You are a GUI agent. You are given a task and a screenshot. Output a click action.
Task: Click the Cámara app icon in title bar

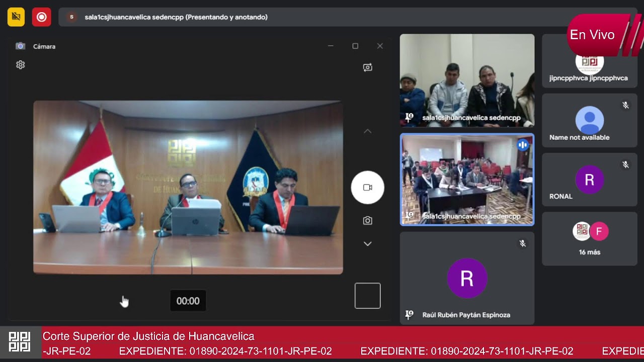[20, 46]
